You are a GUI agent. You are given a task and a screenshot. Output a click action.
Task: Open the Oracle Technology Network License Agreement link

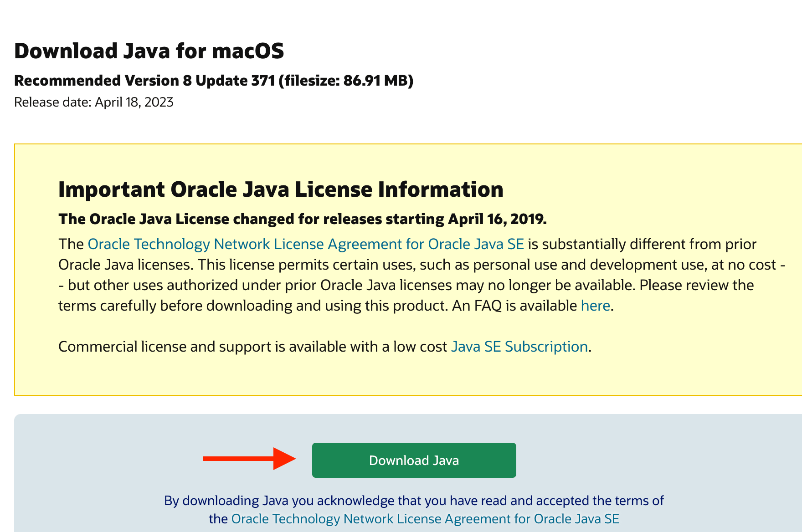(x=305, y=244)
